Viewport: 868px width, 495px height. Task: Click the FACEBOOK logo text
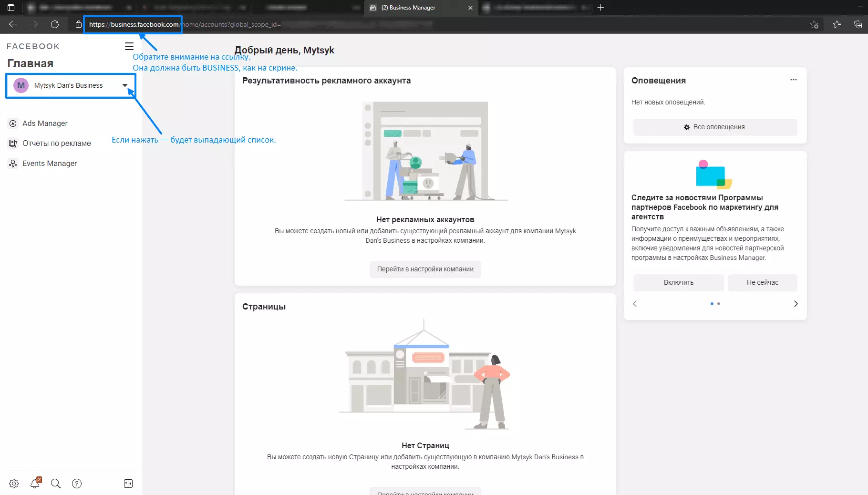pos(33,46)
